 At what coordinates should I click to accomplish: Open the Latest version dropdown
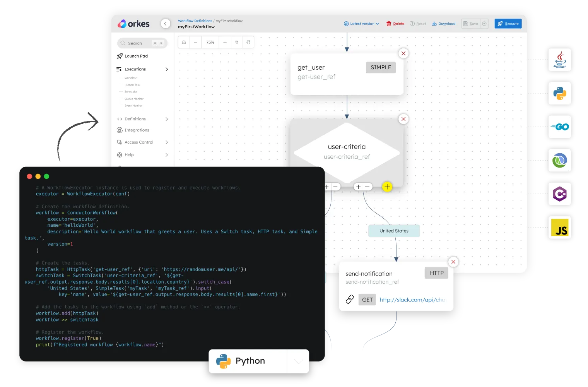pyautogui.click(x=361, y=24)
